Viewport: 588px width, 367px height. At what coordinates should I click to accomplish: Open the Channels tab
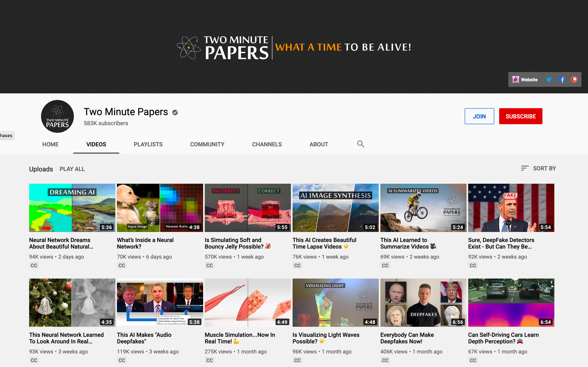[267, 144]
